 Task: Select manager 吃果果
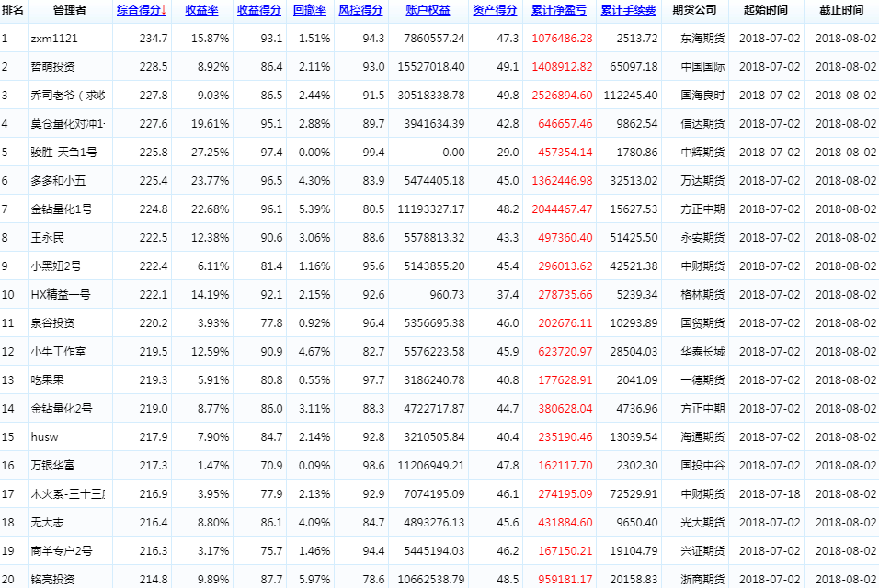pos(48,380)
